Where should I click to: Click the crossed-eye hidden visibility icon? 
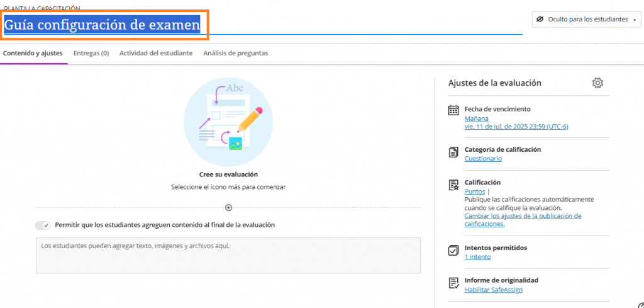tap(540, 20)
